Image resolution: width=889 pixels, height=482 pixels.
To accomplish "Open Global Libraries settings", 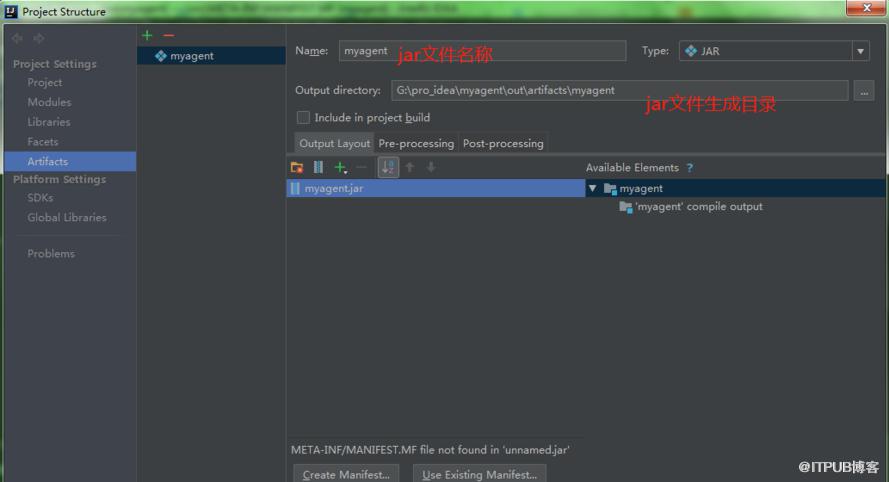I will [67, 218].
